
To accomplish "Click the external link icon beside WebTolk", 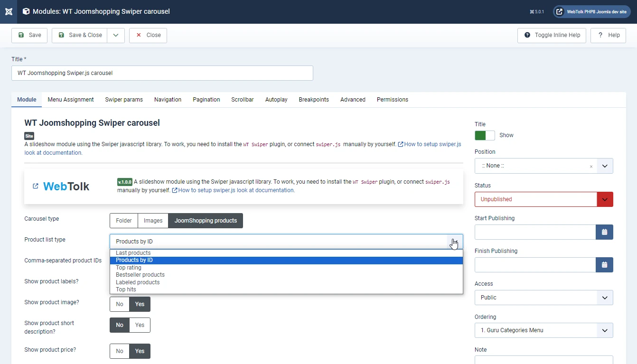I will coord(36,186).
